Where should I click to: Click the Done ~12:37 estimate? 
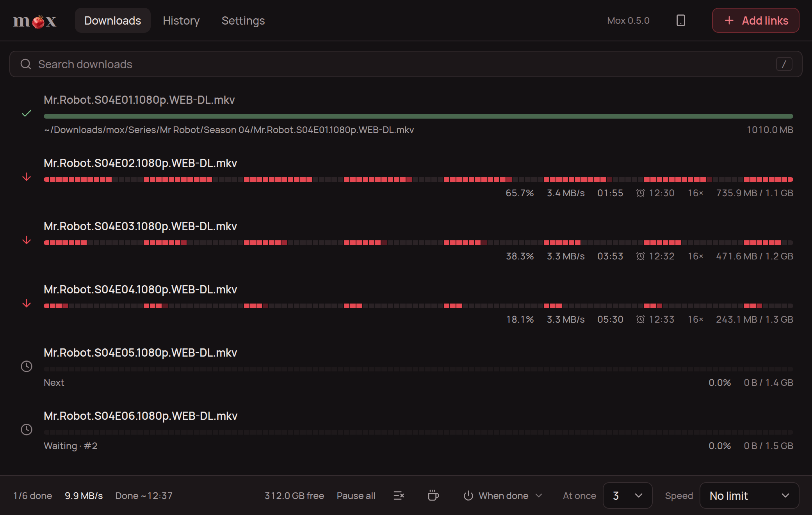144,495
